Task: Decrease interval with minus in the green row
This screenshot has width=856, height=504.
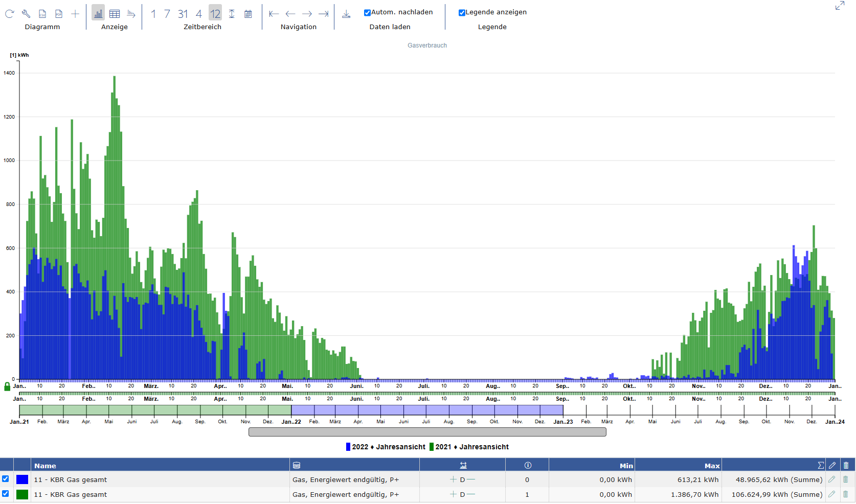Action: click(x=471, y=494)
